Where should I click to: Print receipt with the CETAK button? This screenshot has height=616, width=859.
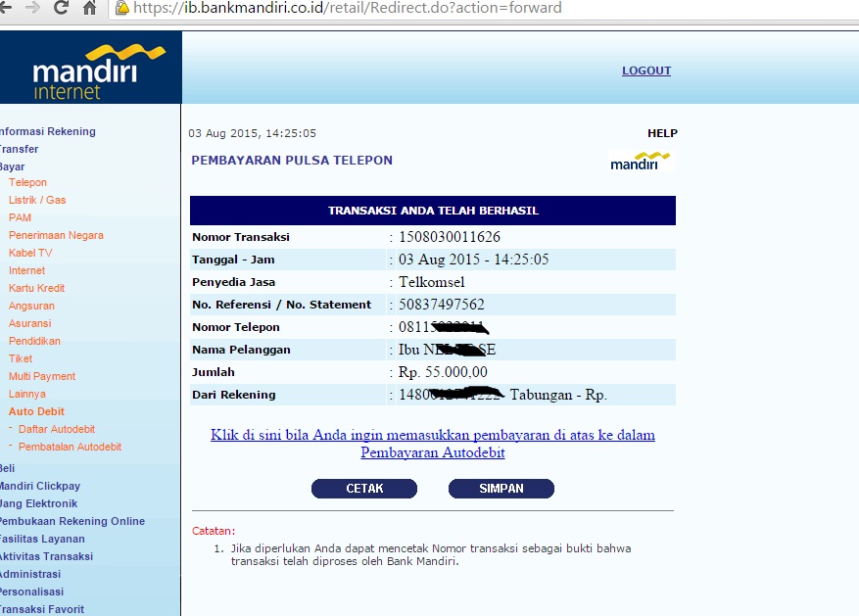[364, 489]
